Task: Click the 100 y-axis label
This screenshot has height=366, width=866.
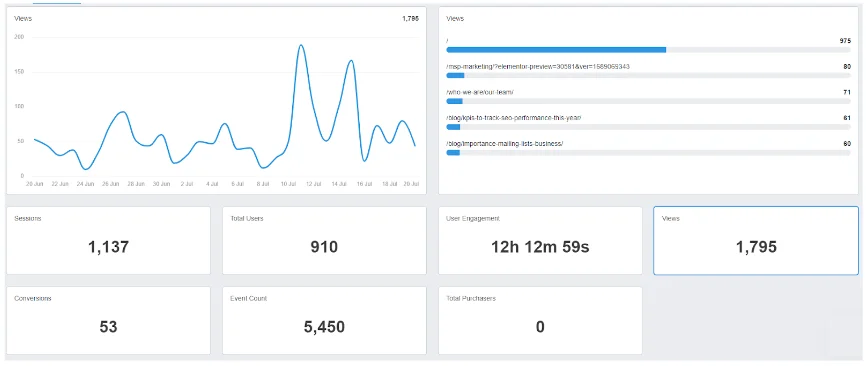Action: click(x=20, y=107)
